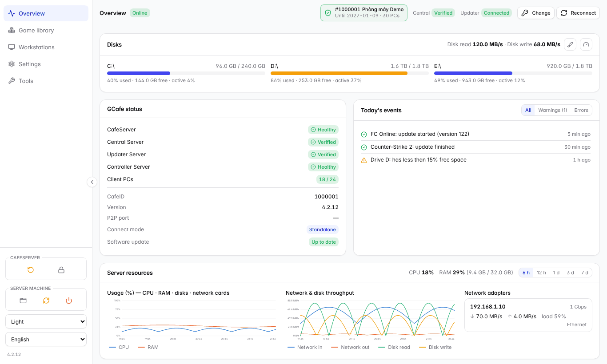
Task: Select the 6 h time range
Action: click(x=526, y=273)
